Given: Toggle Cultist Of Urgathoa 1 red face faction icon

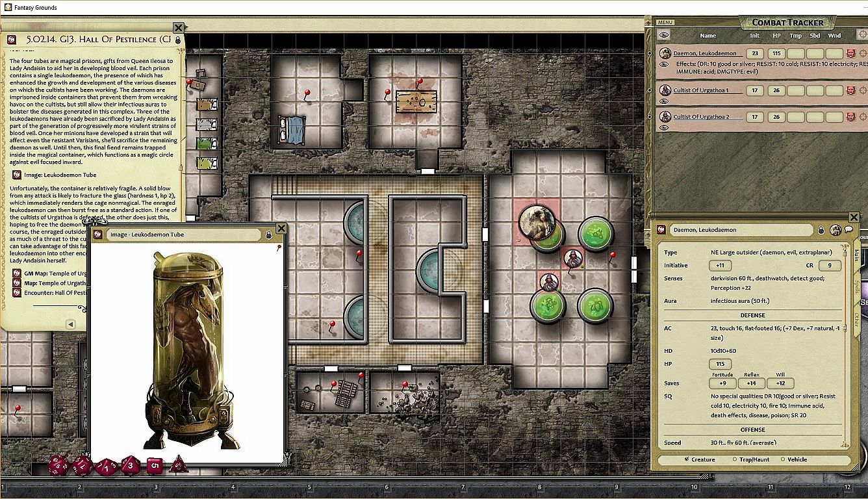Looking at the screenshot, I should (850, 90).
